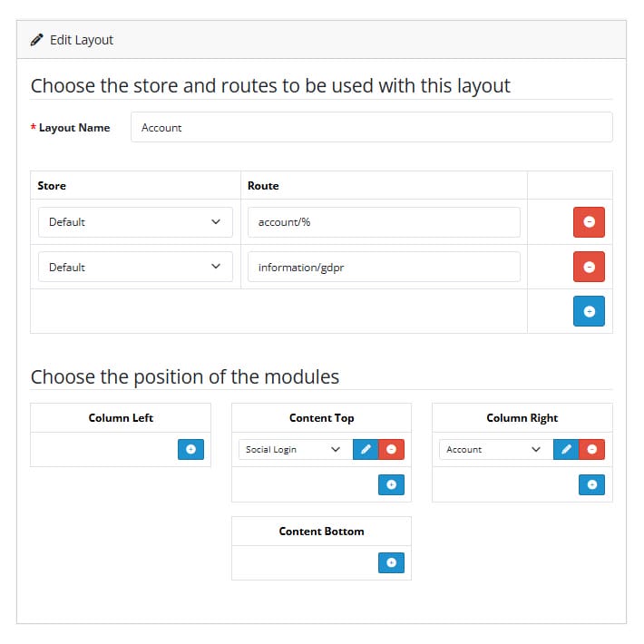644x644 pixels.
Task: Click the account/% route text field
Action: 384,222
